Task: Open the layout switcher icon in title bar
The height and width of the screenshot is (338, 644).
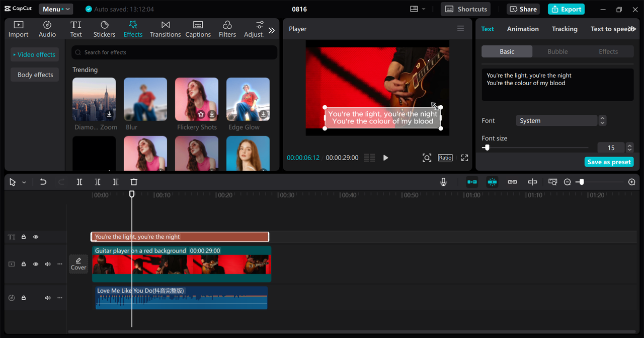Action: (x=414, y=9)
